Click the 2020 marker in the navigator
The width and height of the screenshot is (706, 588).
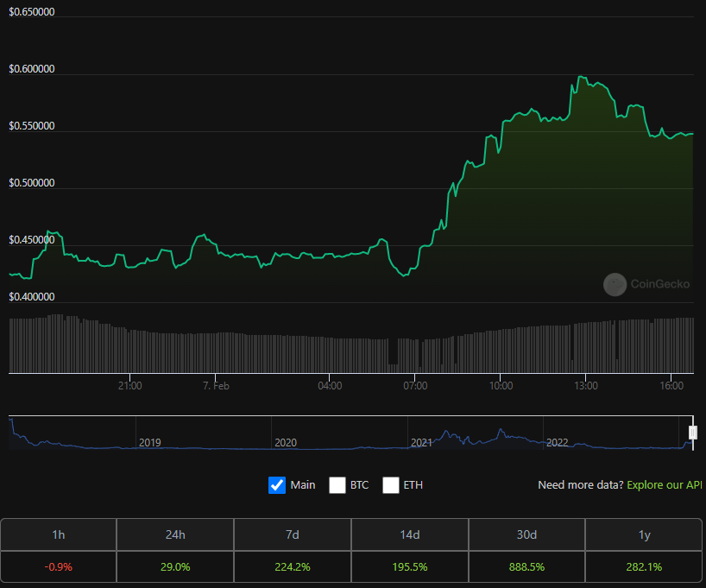tap(286, 443)
